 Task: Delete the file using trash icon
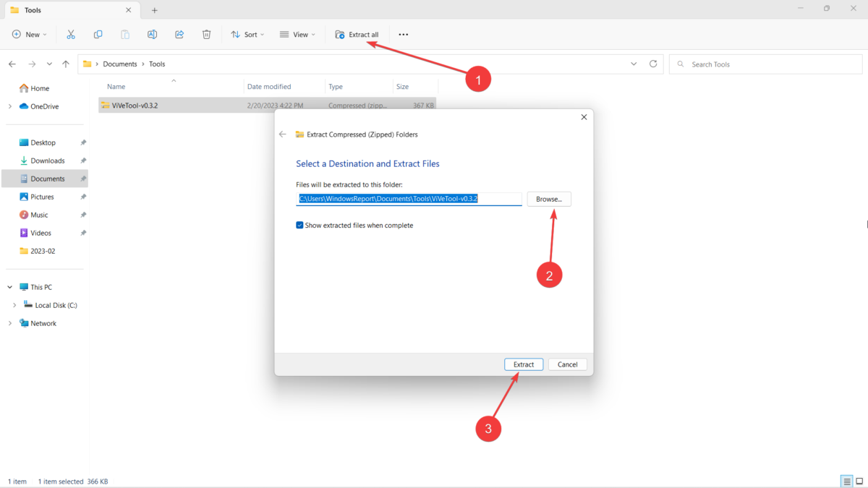pyautogui.click(x=206, y=34)
